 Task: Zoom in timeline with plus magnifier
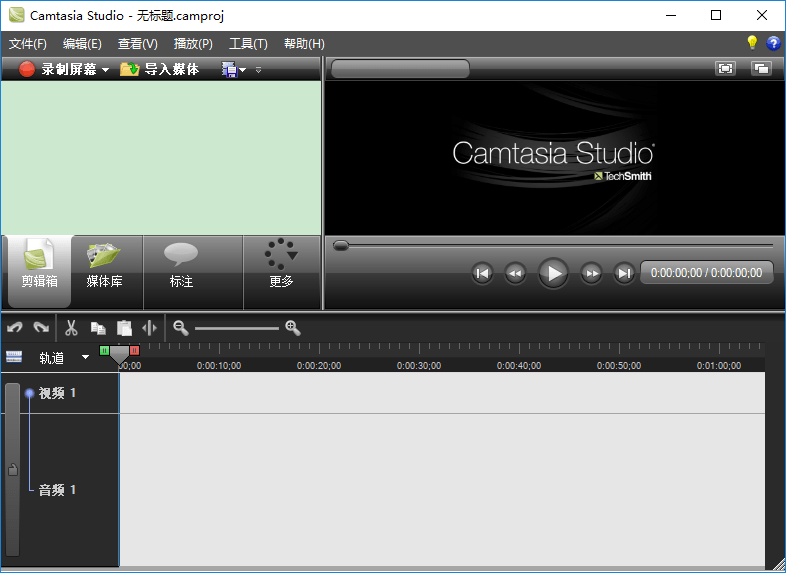[x=293, y=328]
